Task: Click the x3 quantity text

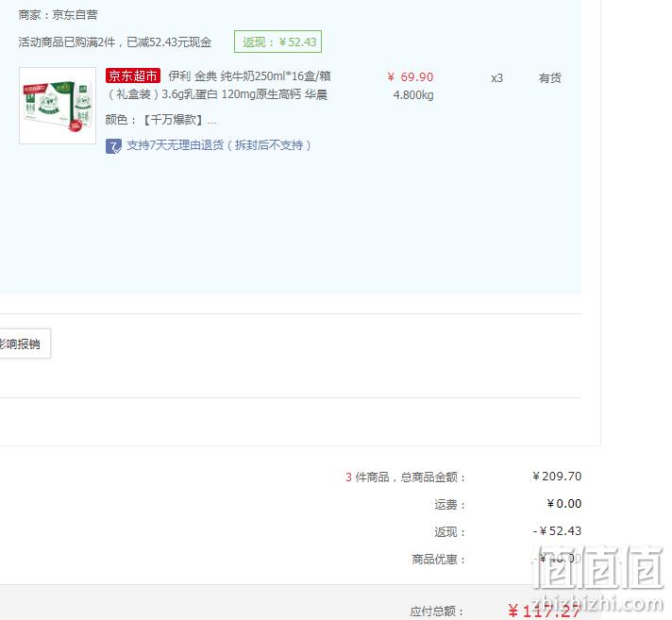Action: point(496,78)
